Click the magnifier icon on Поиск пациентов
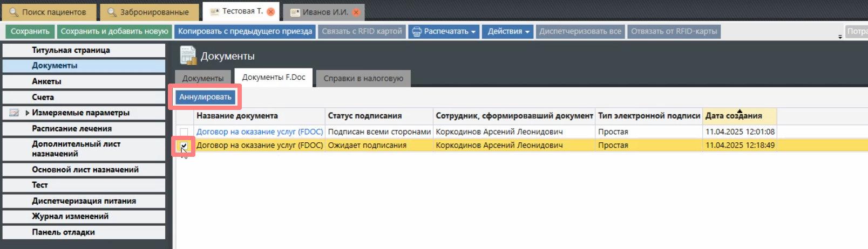Screen dimensions: 868x249 tap(13, 12)
